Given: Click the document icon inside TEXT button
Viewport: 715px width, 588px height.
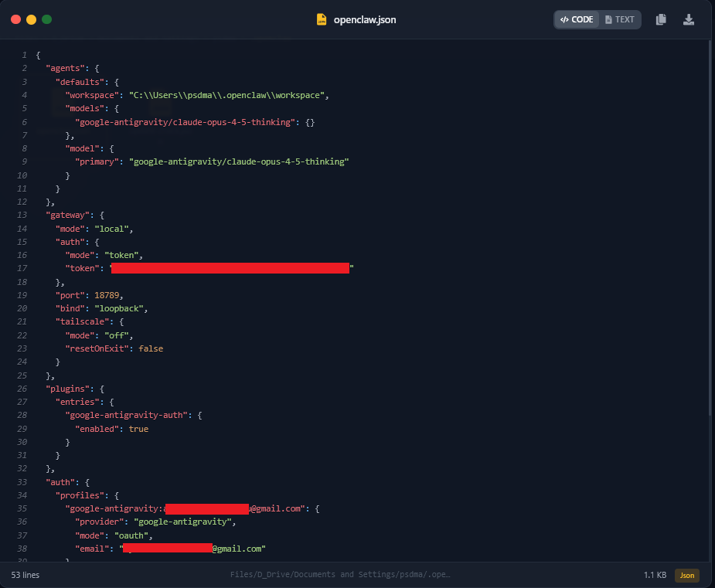Looking at the screenshot, I should pos(611,19).
